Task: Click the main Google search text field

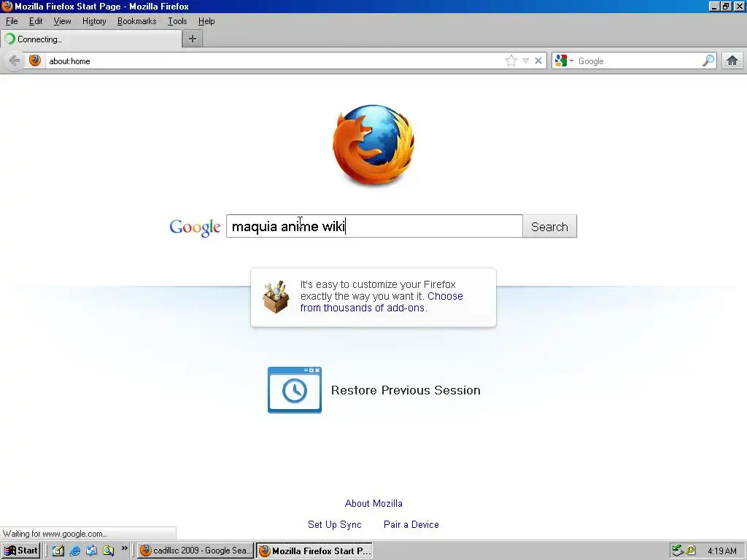Action: 374,226
